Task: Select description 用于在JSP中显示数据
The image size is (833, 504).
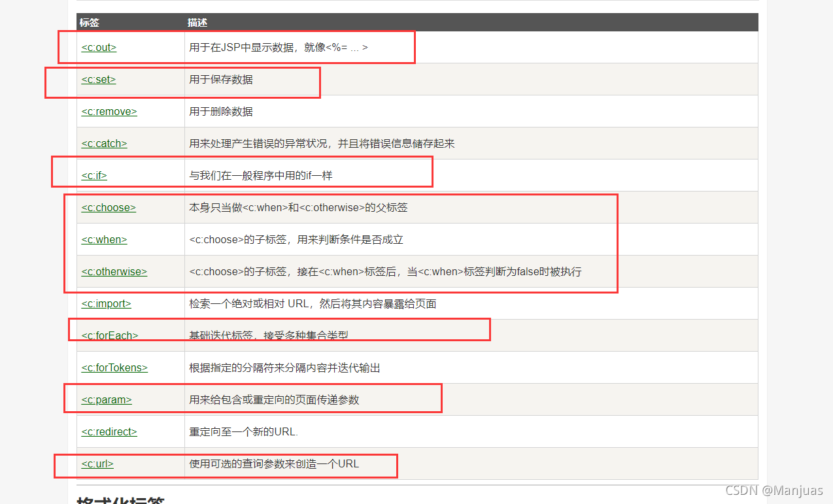Action: (279, 48)
